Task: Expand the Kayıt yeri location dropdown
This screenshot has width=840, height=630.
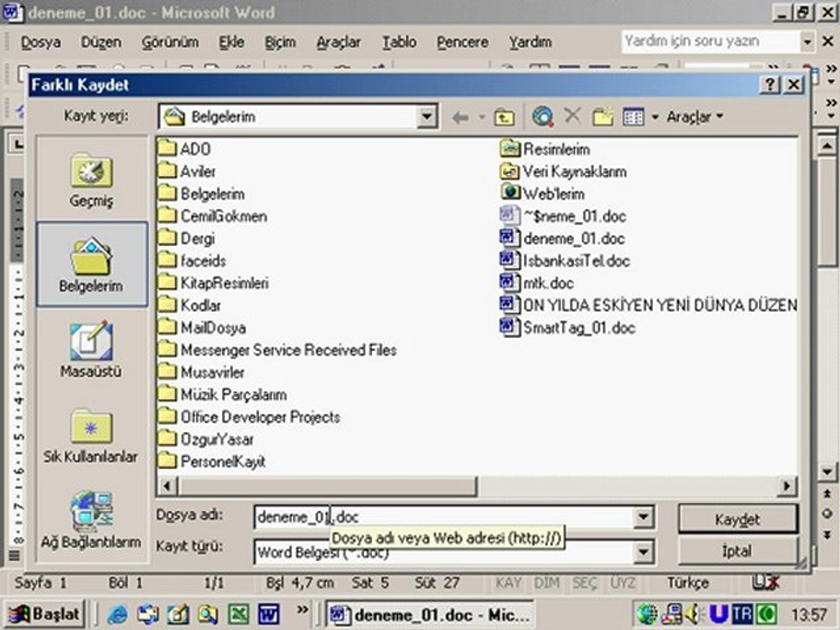Action: 427,116
